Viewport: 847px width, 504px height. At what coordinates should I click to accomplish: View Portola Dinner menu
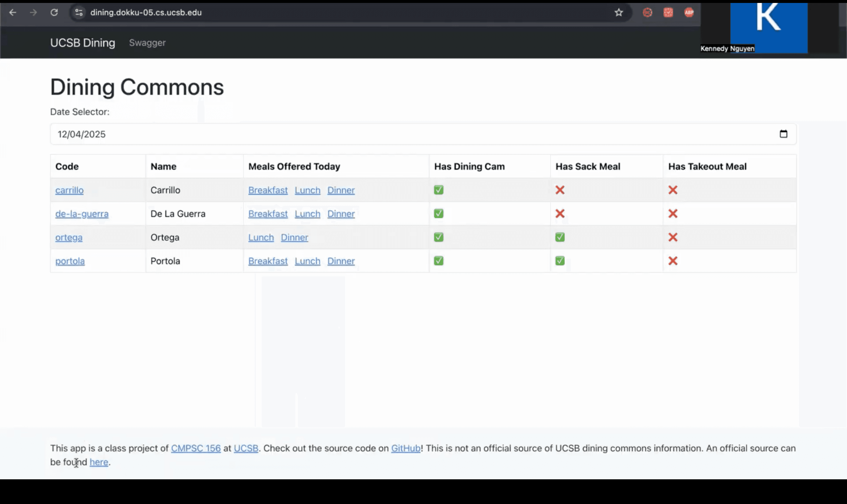341,261
